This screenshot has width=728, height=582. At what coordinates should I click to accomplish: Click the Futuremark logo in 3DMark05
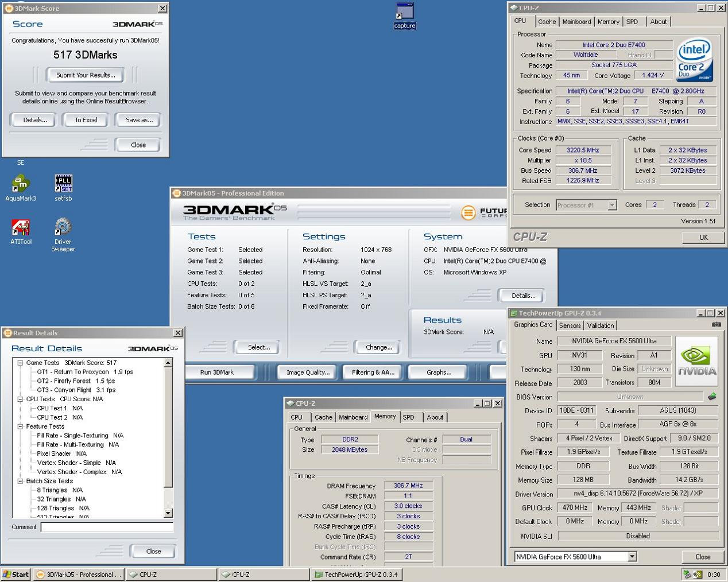(485, 212)
